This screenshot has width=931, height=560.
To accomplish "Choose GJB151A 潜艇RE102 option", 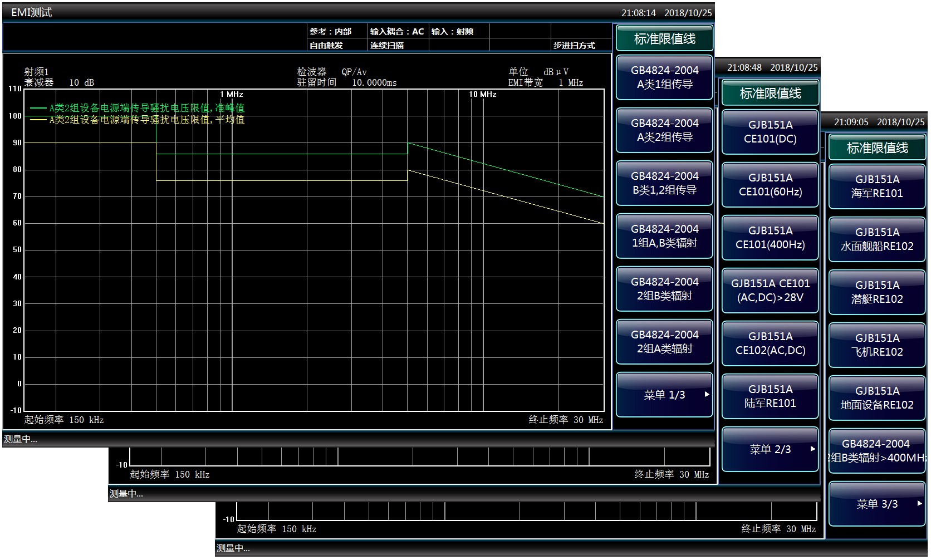I will [877, 292].
